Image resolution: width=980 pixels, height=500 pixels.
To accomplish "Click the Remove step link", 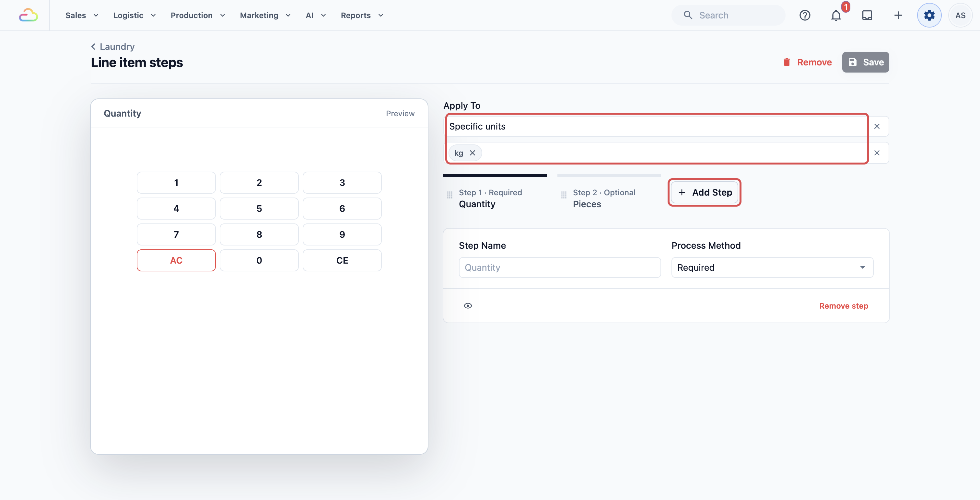I will [844, 306].
